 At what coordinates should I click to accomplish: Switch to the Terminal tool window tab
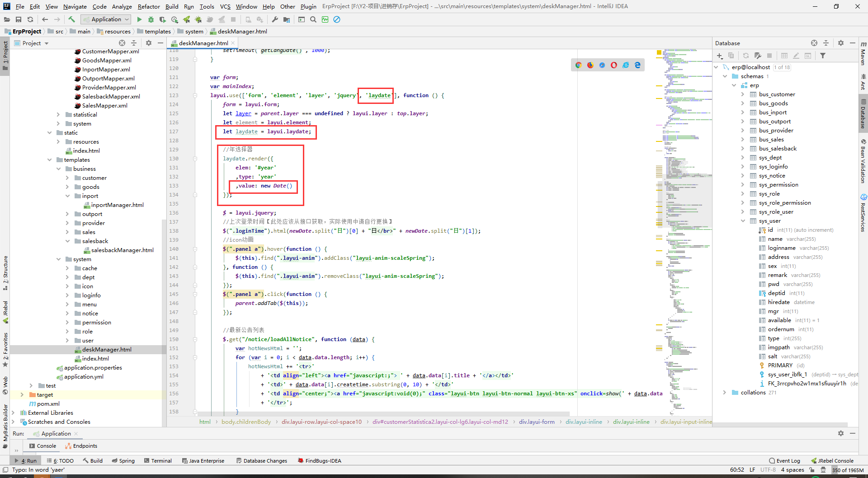tap(158, 461)
